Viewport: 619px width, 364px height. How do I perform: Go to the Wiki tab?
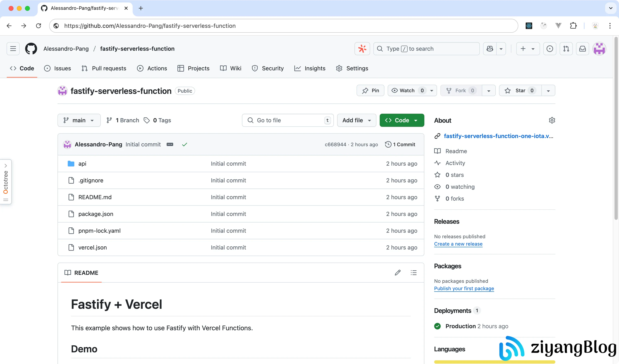click(231, 68)
